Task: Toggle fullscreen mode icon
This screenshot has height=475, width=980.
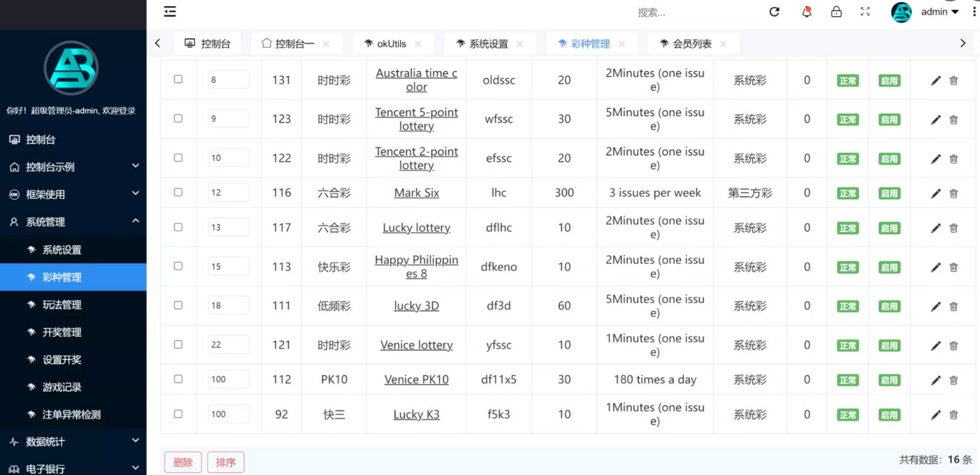Action: [x=865, y=12]
